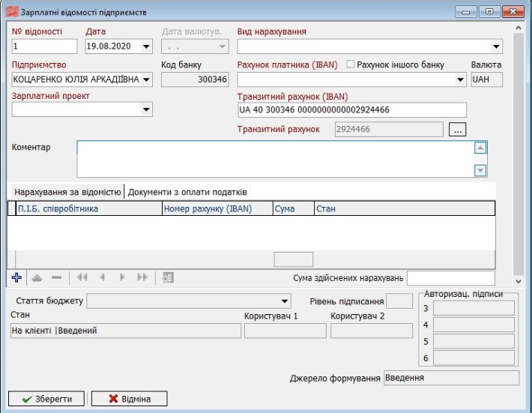The width and height of the screenshot is (532, 413).
Task: Click 'Транзитний рахунок (IBAN)' input field
Action: [352, 110]
